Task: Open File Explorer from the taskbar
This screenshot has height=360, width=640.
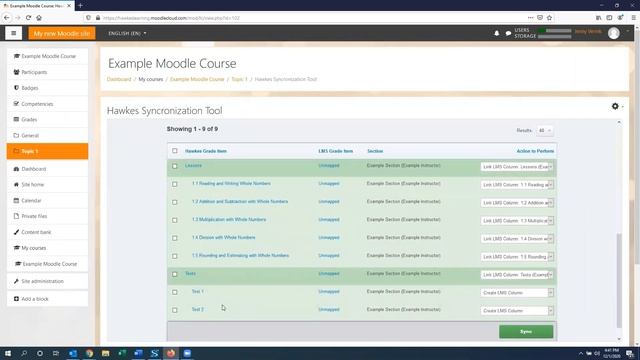Action: click(x=105, y=353)
